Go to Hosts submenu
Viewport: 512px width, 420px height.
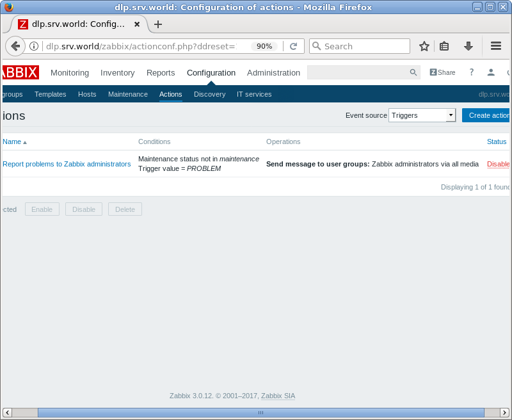[87, 94]
